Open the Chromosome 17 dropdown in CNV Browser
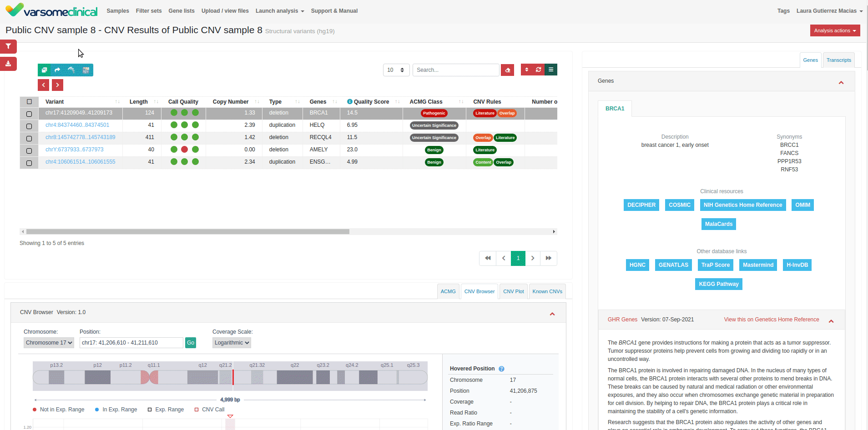 click(x=48, y=343)
